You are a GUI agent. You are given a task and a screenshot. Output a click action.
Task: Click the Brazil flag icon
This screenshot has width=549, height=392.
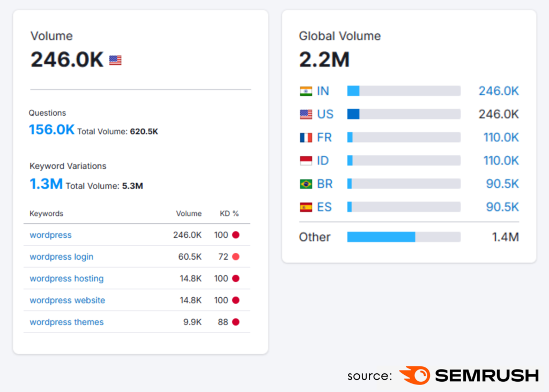click(x=306, y=184)
